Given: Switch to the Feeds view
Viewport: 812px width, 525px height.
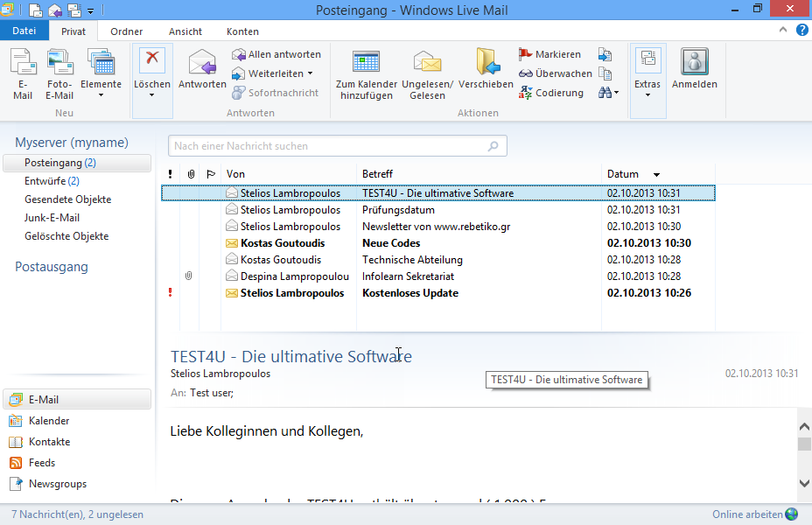Looking at the screenshot, I should coord(32,463).
